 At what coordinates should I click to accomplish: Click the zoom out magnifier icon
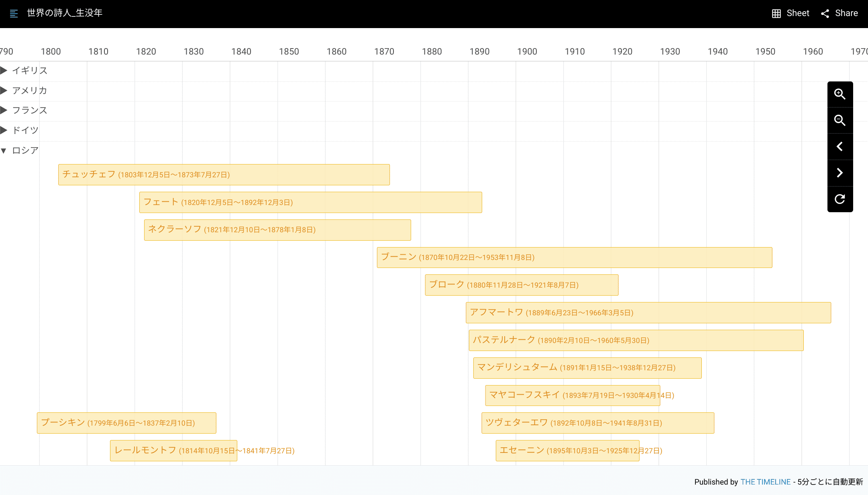(840, 120)
